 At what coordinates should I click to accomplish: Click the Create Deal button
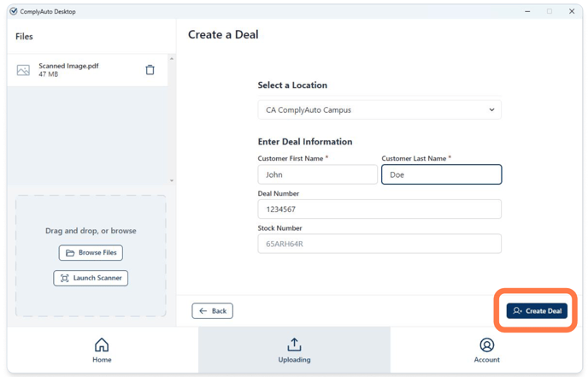coord(537,311)
